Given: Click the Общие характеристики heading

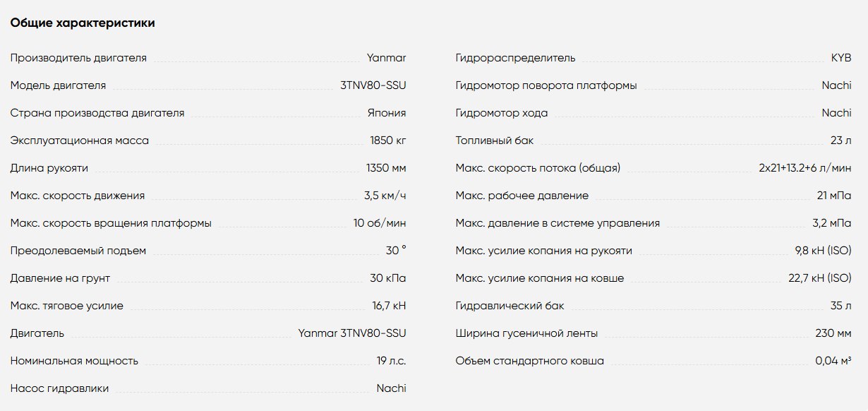Looking at the screenshot, I should click(83, 23).
